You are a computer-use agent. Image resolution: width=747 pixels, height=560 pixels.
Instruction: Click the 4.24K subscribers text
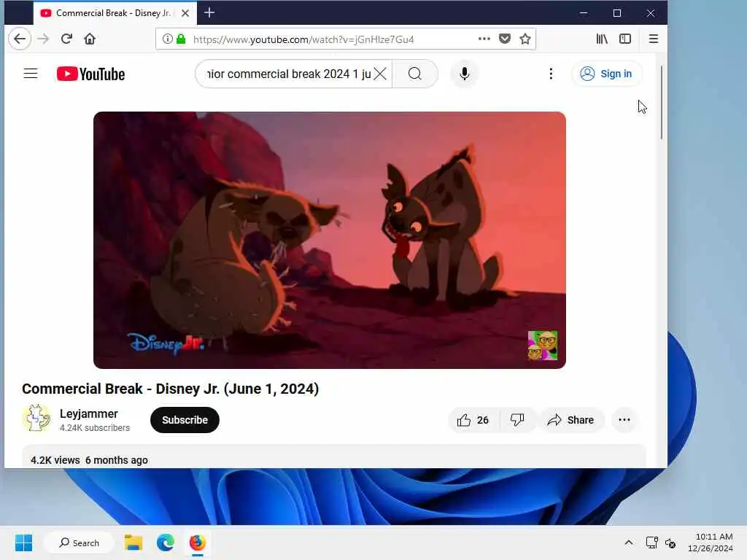coord(95,427)
